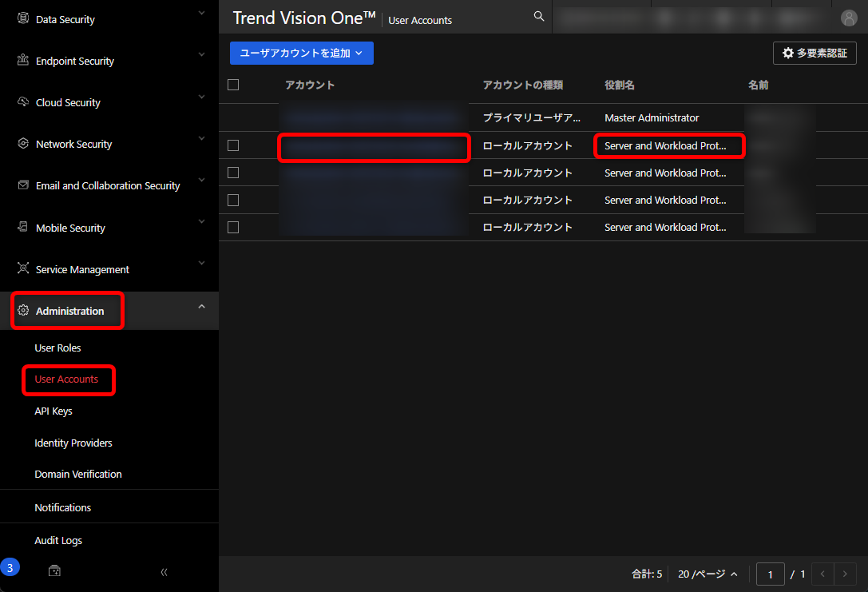The width and height of the screenshot is (868, 592).
Task: Sort by 役割名 column header
Action: point(620,85)
